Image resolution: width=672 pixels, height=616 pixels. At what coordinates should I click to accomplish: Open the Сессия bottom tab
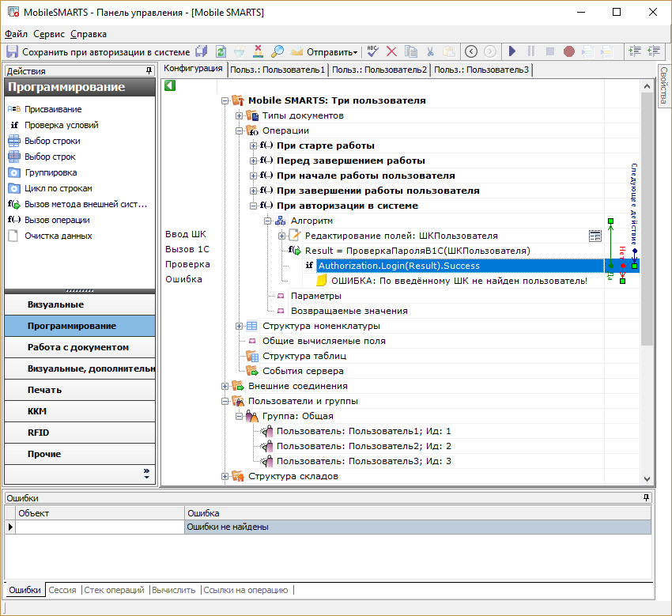62,590
